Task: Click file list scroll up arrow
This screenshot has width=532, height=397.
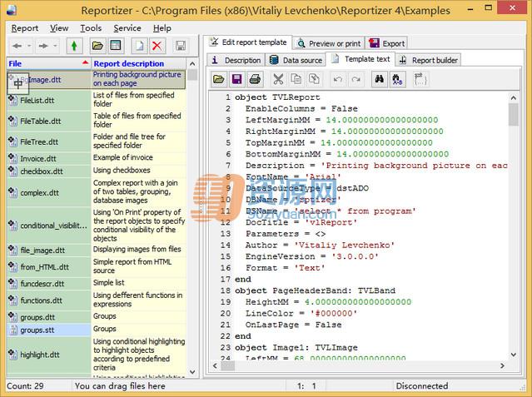Action: [x=192, y=64]
